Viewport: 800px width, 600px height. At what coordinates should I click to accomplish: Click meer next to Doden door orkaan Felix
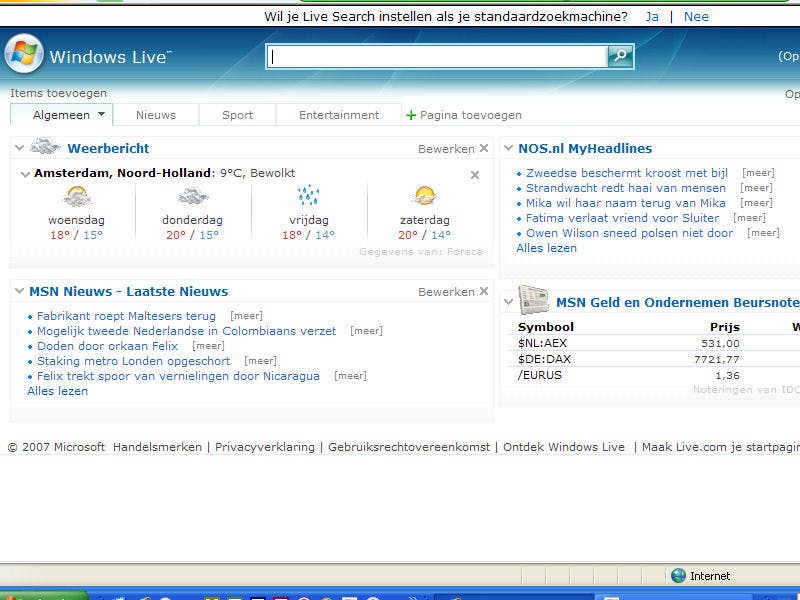[x=208, y=346]
